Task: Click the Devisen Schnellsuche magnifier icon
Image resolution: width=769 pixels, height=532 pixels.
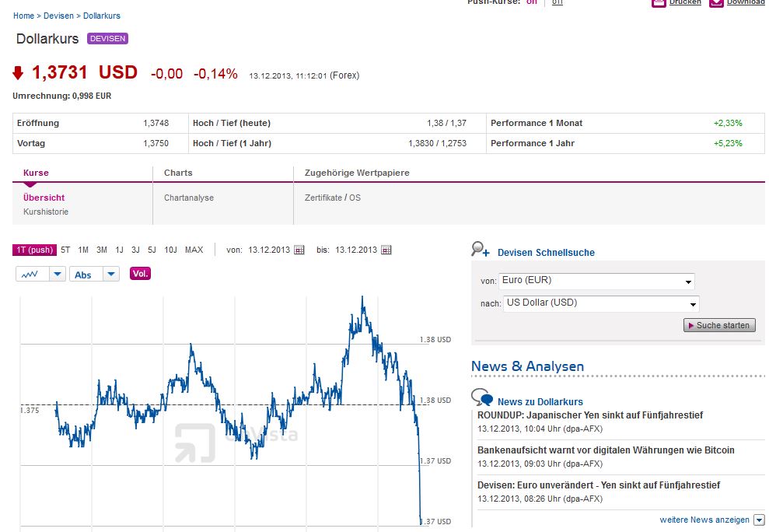Action: 480,250
